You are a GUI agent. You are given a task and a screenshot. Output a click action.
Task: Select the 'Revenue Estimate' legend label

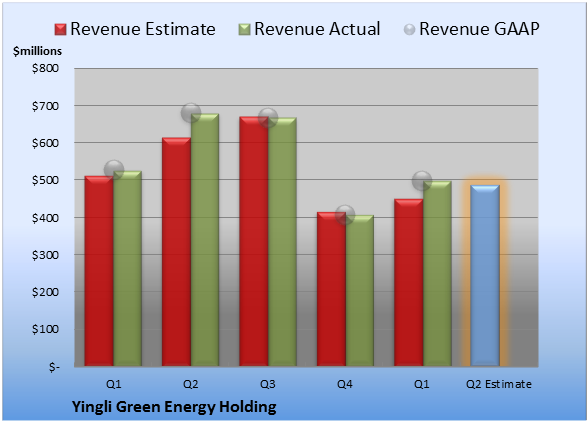[143, 29]
